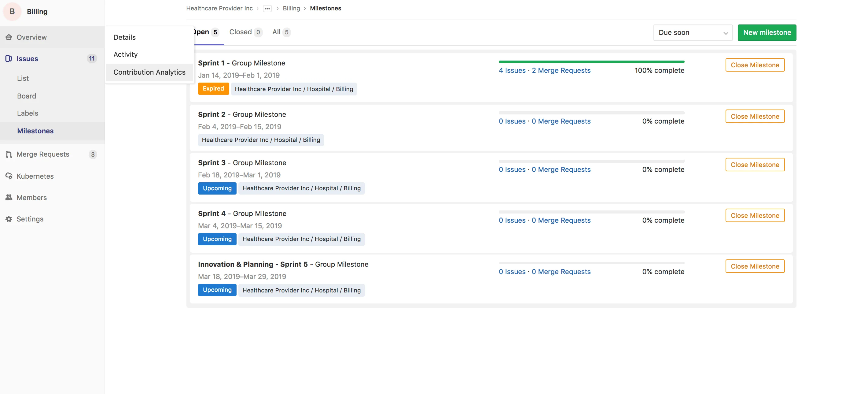
Task: Click the Kubernetes icon in sidebar
Action: pyautogui.click(x=9, y=176)
